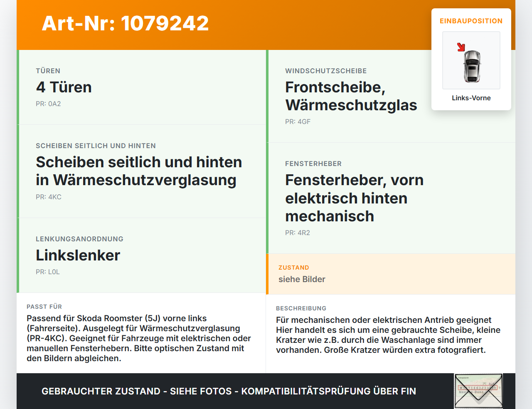Click the SCHEIBEN SEITLICH UND HINTEN label
Image resolution: width=532 pixels, height=409 pixels.
(96, 146)
